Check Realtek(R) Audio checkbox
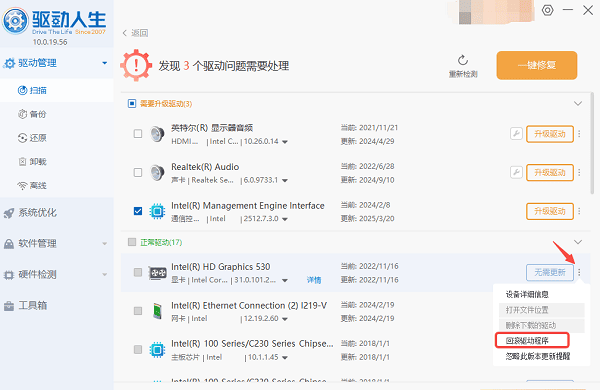Image resolution: width=600 pixels, height=390 pixels. point(138,173)
